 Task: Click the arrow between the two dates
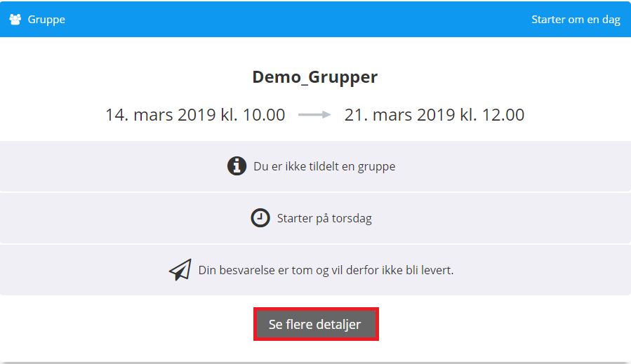[x=314, y=115]
